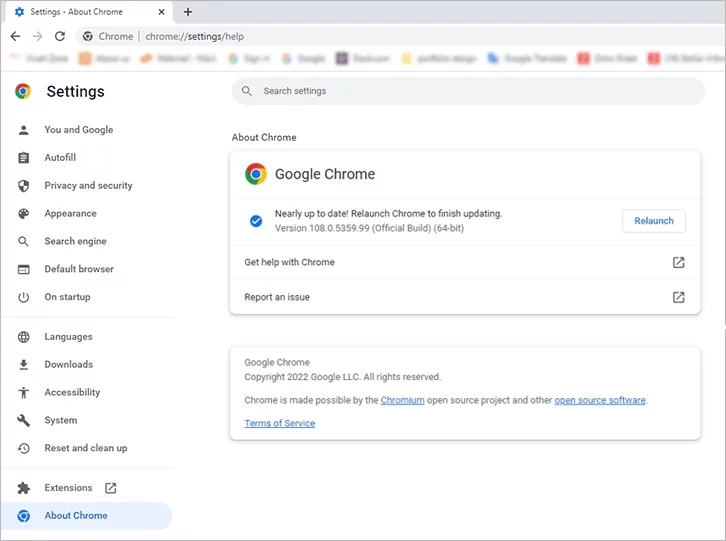This screenshot has height=541, width=726.
Task: Click the open source software link
Action: pyautogui.click(x=600, y=400)
